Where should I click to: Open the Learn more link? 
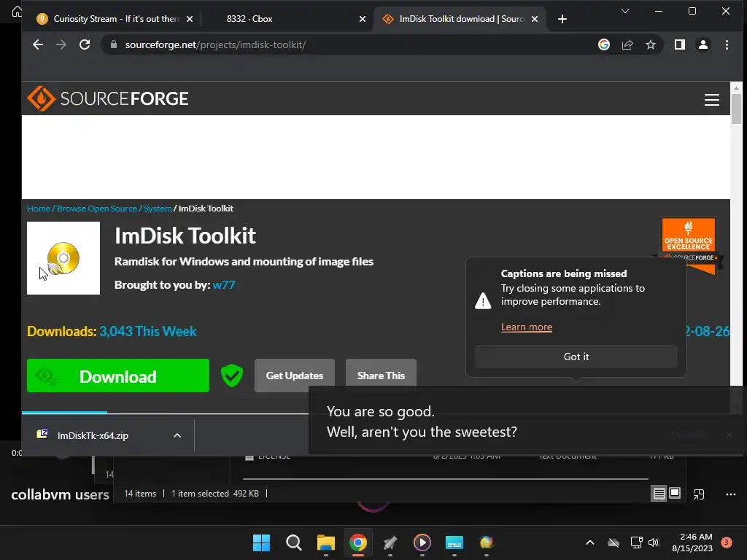(x=527, y=327)
